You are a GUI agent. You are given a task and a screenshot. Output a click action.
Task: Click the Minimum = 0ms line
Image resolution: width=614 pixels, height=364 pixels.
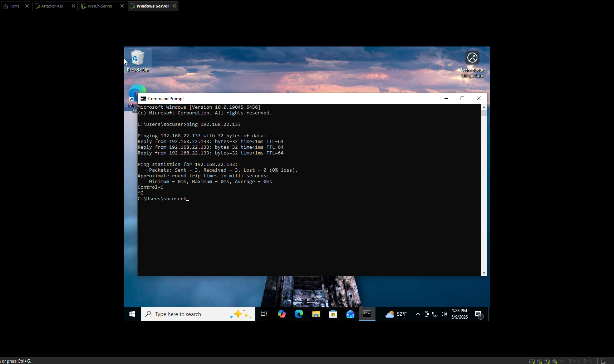tap(211, 182)
